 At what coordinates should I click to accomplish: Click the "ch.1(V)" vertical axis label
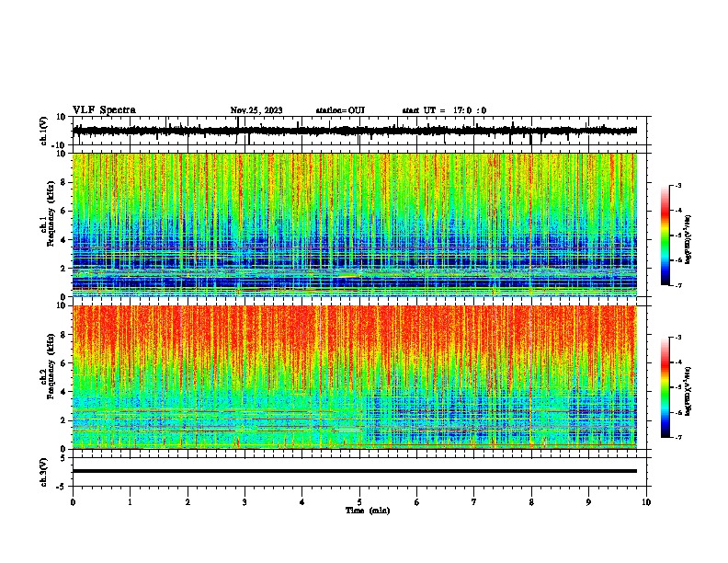tap(44, 131)
